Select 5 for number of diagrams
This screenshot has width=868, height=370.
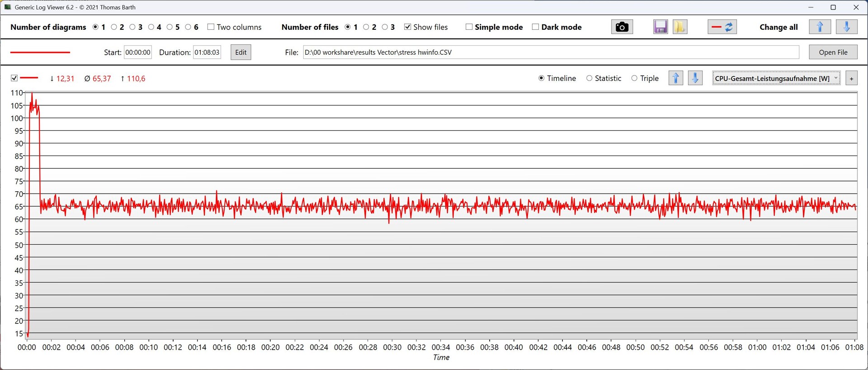(x=170, y=27)
